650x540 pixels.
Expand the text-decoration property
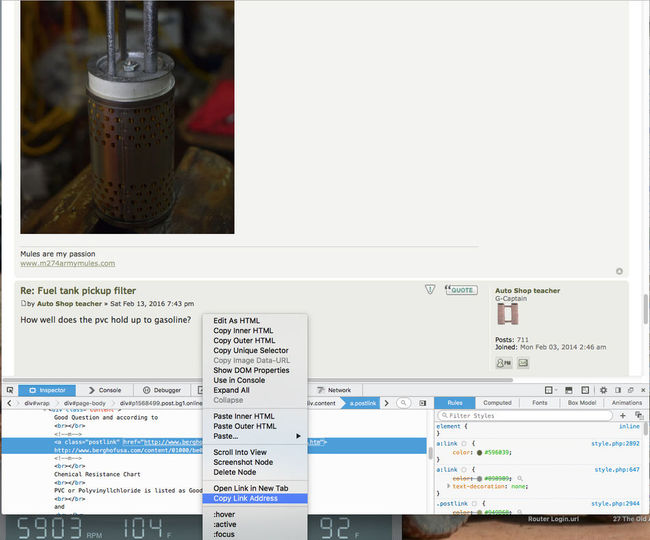click(448, 486)
